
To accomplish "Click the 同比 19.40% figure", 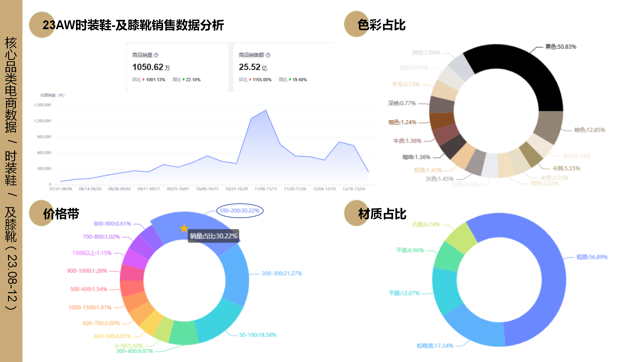I will point(293,80).
